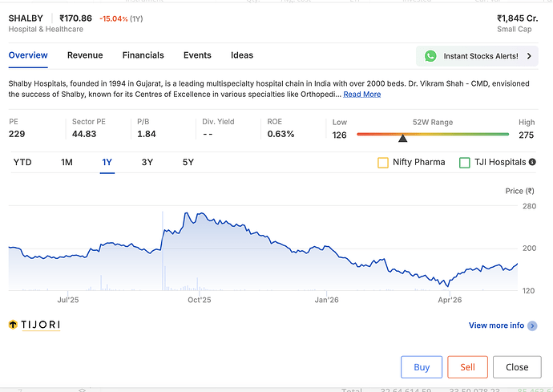Click the Sector PE value 44.83
Viewport: 553px width, 392px height.
[x=84, y=134]
